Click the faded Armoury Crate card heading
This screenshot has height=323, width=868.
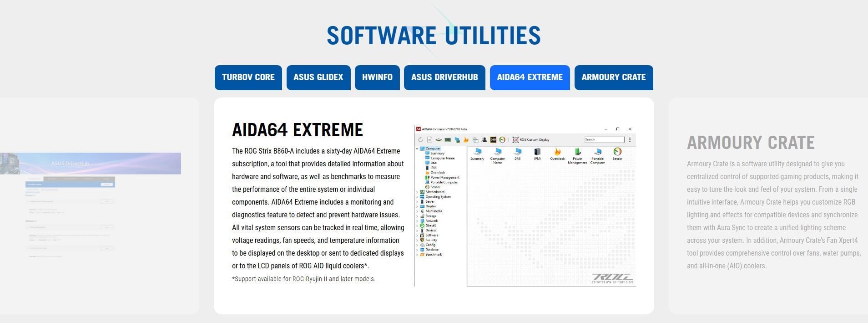(x=751, y=143)
